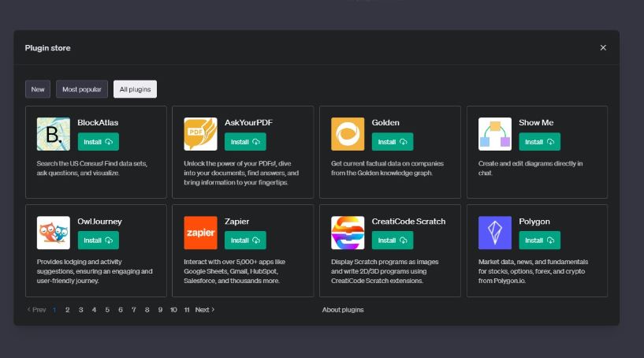Select page 1 in pagination
Viewport: 644px width, 358px height.
54,309
